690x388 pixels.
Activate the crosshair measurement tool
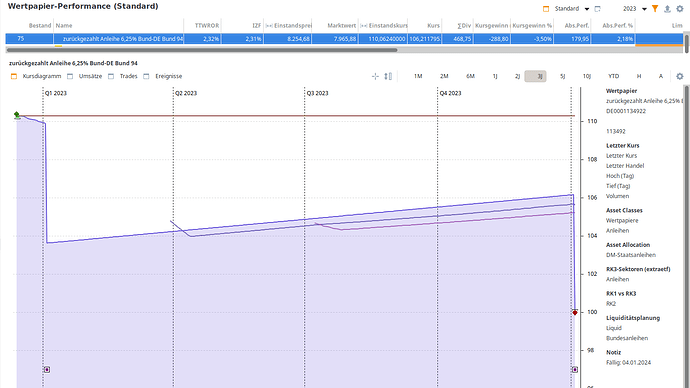375,76
